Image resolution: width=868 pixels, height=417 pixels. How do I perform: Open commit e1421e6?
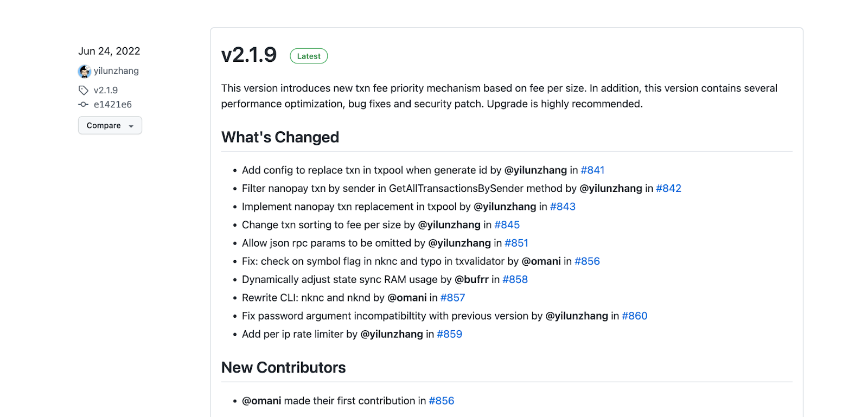113,104
